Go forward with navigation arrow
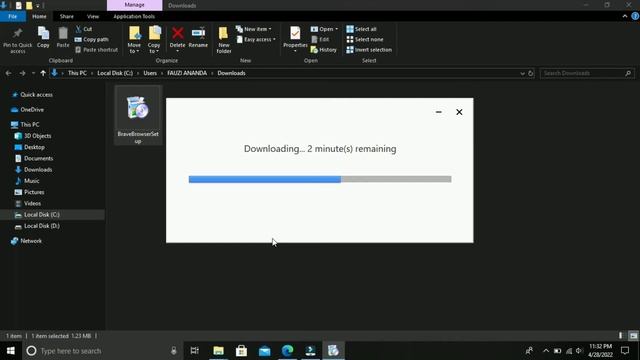 click(x=22, y=73)
